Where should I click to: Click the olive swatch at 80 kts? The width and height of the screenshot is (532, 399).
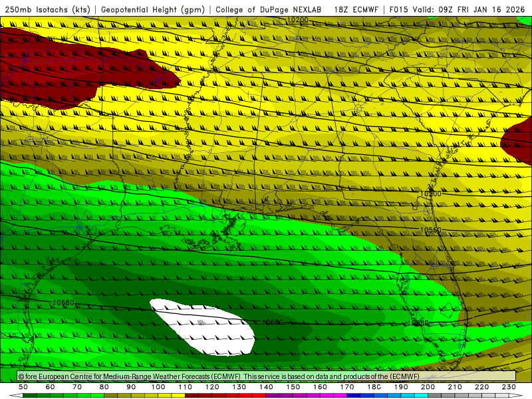[x=110, y=395]
